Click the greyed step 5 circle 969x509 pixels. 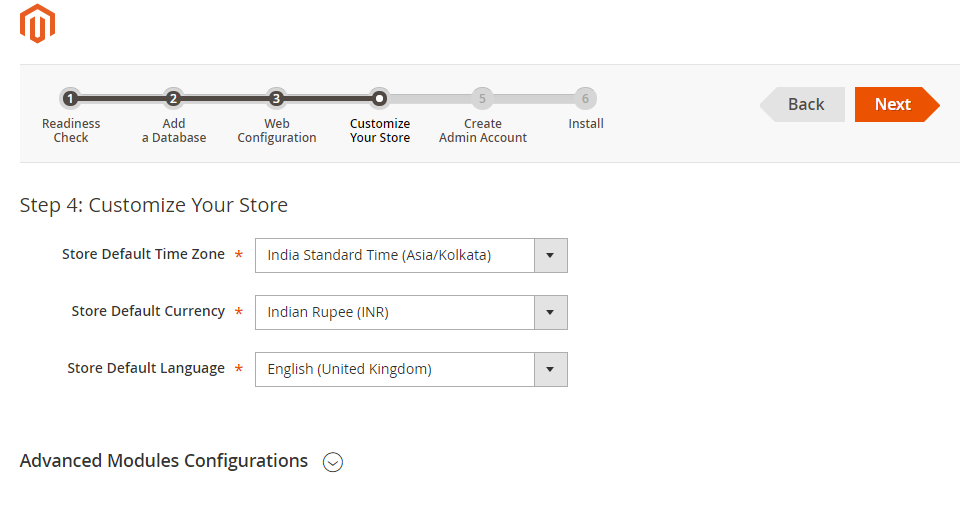(x=482, y=98)
